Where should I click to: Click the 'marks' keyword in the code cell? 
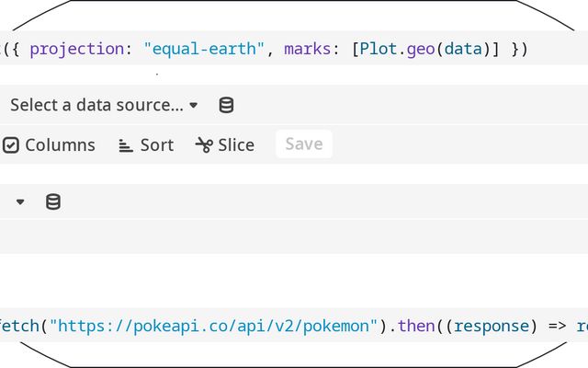[x=307, y=49]
